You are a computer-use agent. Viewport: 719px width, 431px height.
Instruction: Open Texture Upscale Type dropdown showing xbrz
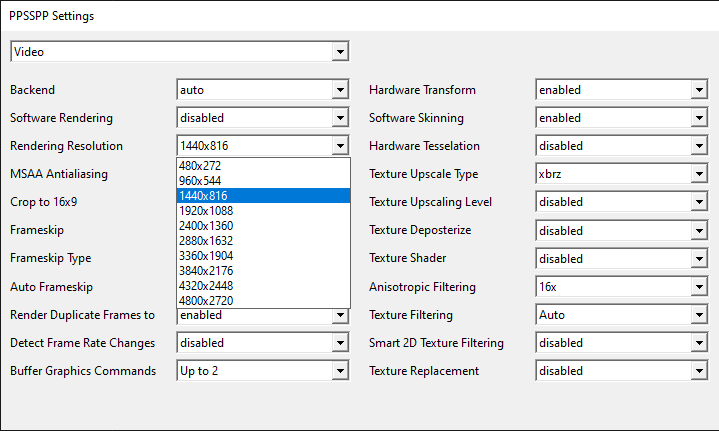coord(622,174)
